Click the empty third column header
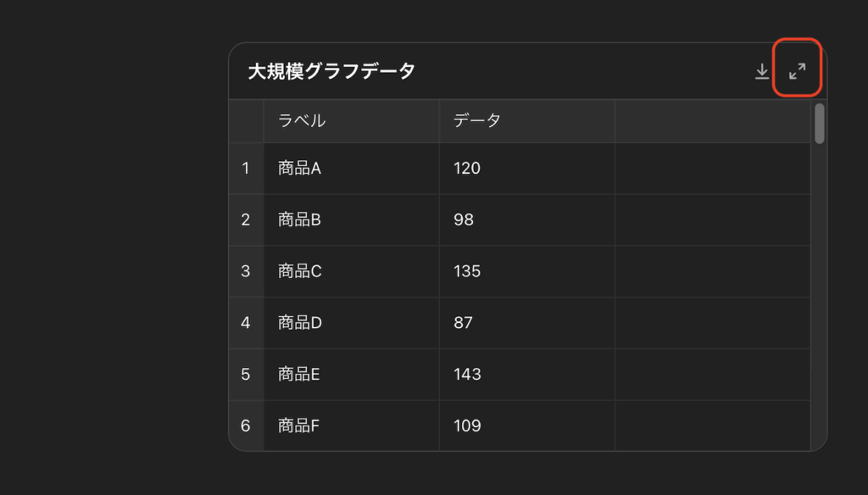This screenshot has height=495, width=868. (x=713, y=120)
